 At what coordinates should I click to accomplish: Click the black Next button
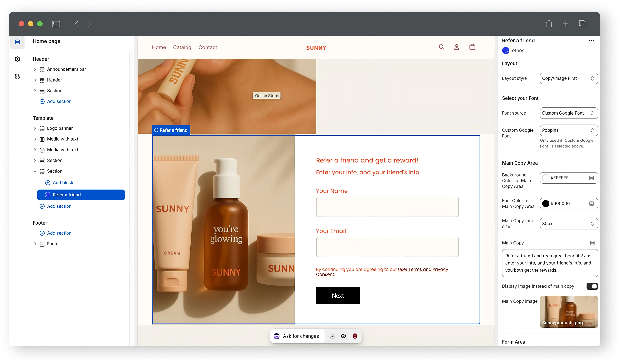[338, 295]
